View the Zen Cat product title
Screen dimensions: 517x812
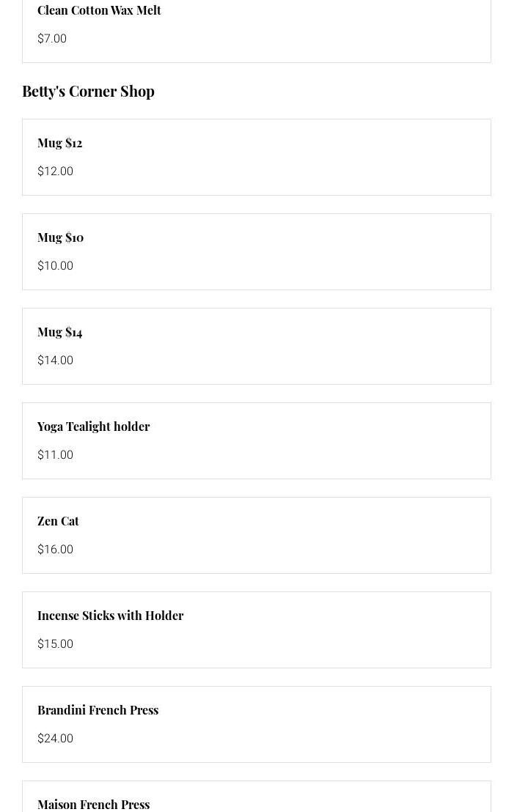[58, 521]
